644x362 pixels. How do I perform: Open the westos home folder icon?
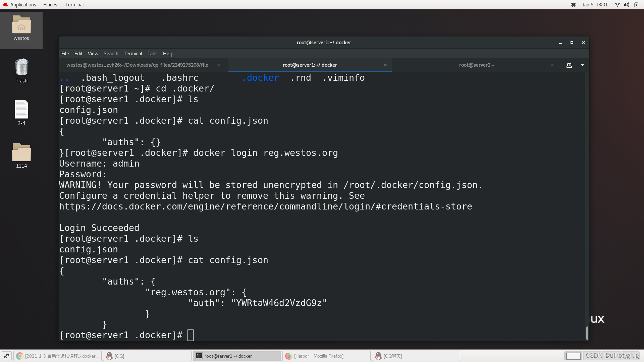pos(21,28)
